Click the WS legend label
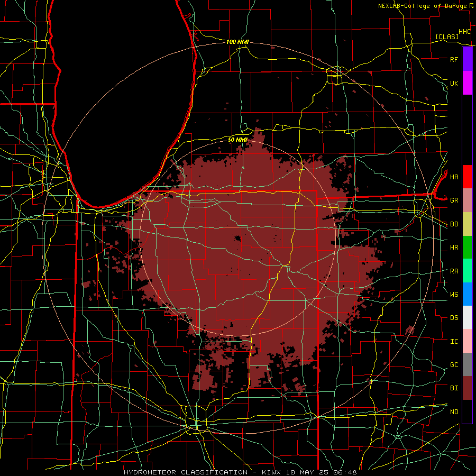This screenshot has width=476, height=476. [454, 295]
